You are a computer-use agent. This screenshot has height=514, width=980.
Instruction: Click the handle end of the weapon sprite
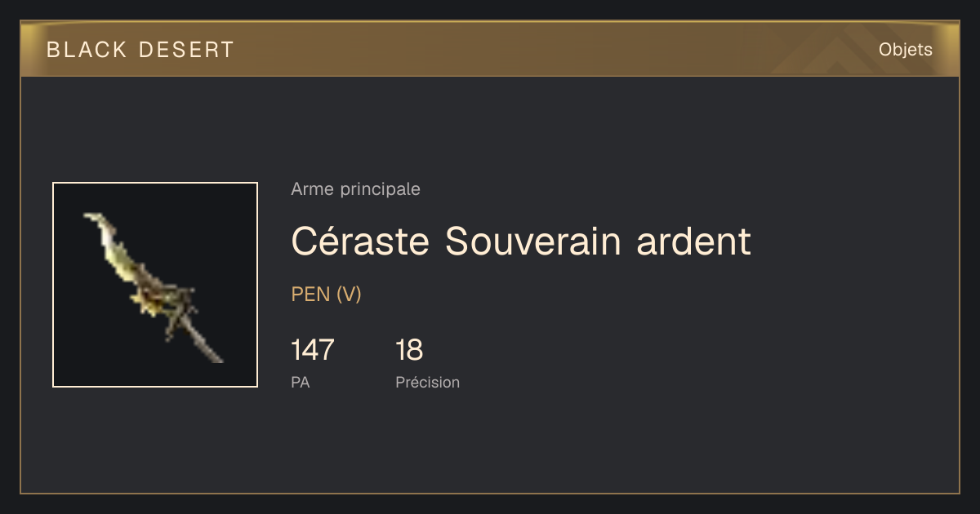212,351
